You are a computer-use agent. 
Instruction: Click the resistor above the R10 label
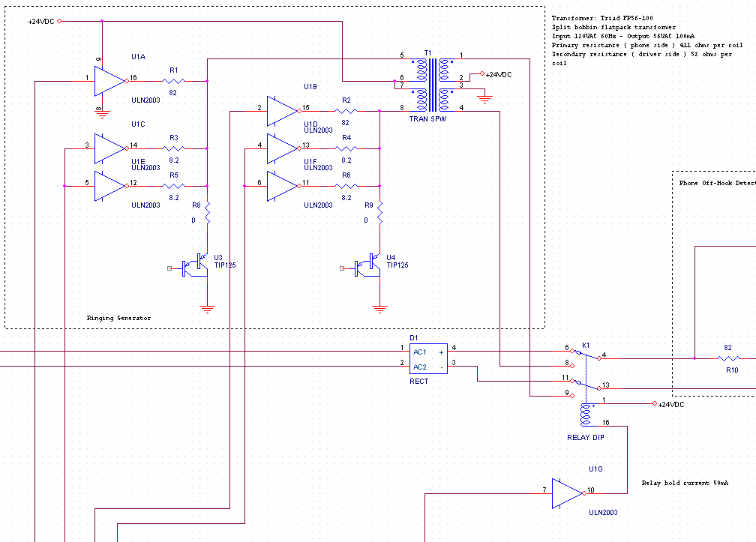pyautogui.click(x=727, y=358)
